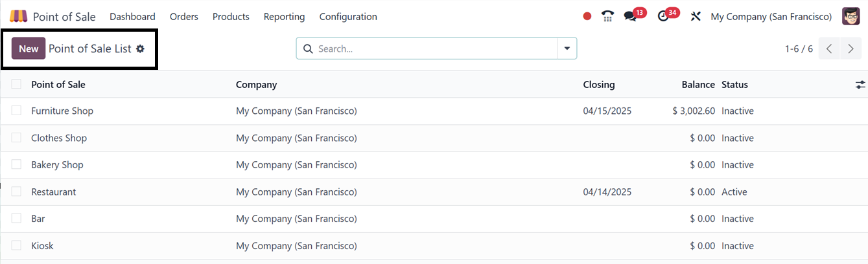Open the debug tools wrench icon
The image size is (868, 264).
696,16
